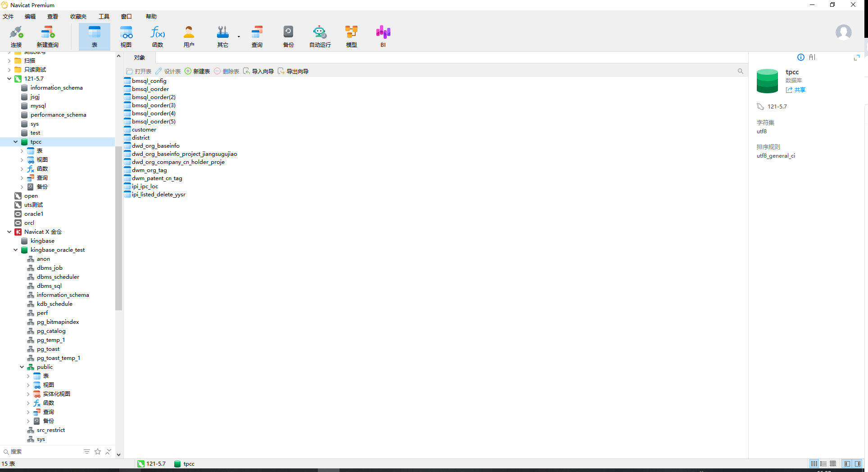The width and height of the screenshot is (868, 472).
Task: Click the collapse-all icon in the sidebar search bar
Action: tap(108, 451)
